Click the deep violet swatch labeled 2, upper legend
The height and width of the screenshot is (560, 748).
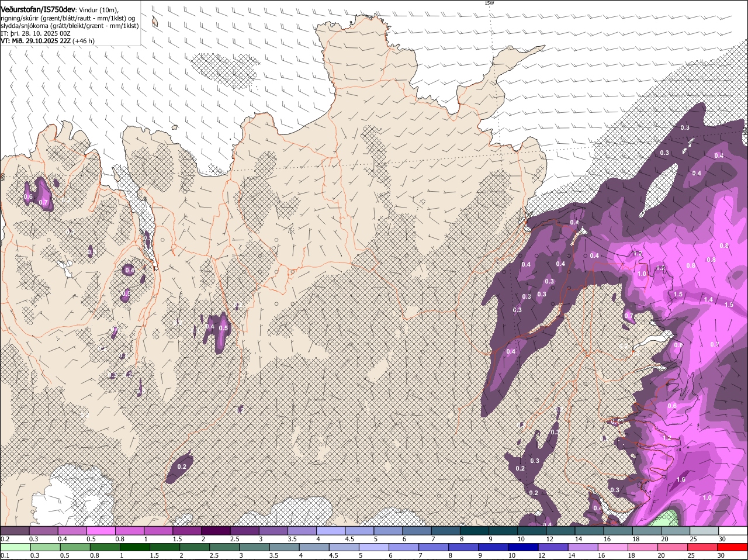[215, 531]
